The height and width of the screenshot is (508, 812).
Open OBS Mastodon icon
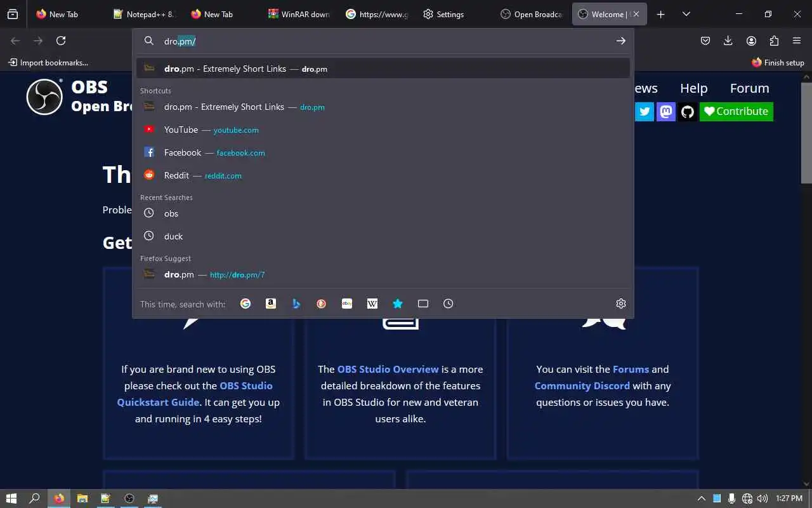tap(666, 112)
